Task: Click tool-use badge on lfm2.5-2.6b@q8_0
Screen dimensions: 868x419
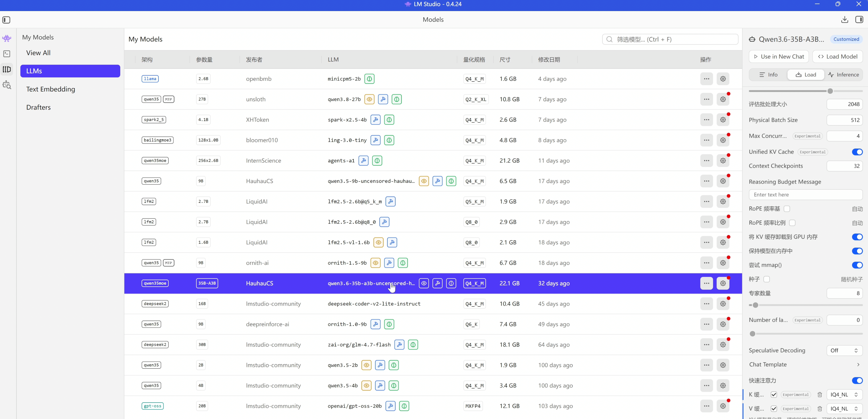Action: pyautogui.click(x=385, y=222)
